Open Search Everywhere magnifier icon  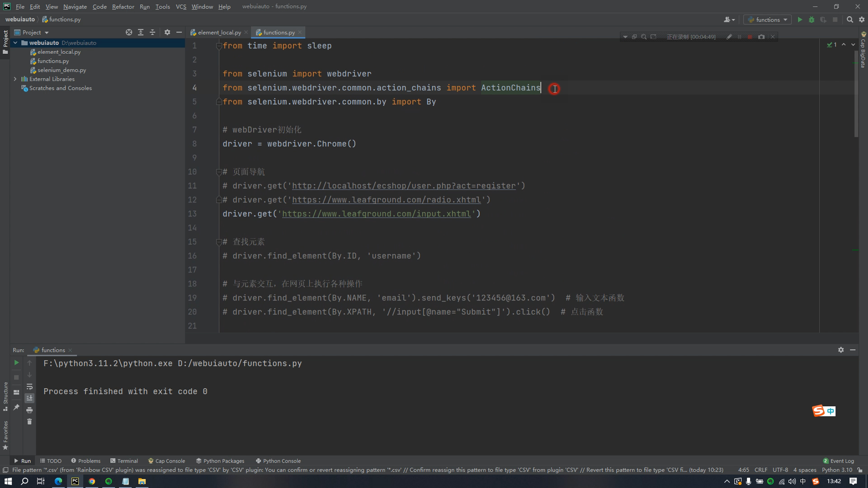tap(850, 19)
